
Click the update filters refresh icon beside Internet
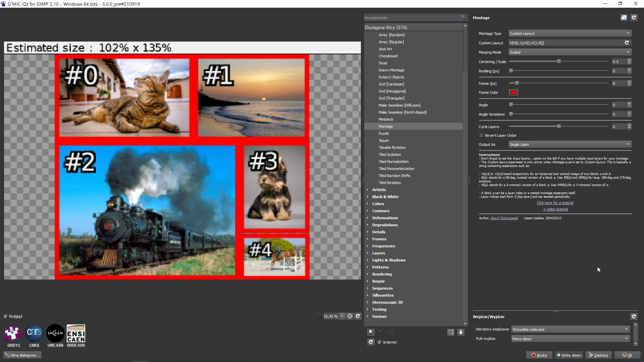click(371, 342)
